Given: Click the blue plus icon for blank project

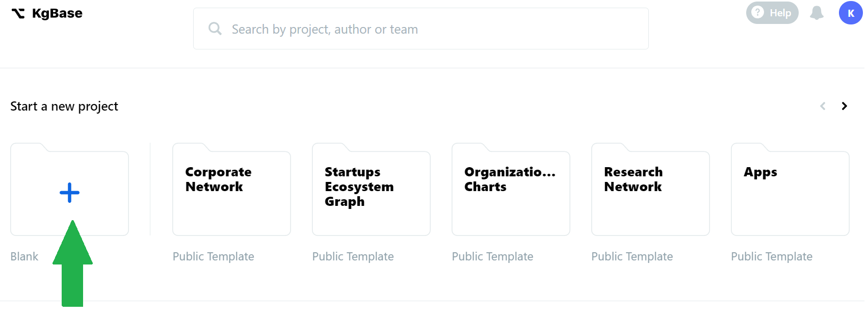Looking at the screenshot, I should 69,193.
